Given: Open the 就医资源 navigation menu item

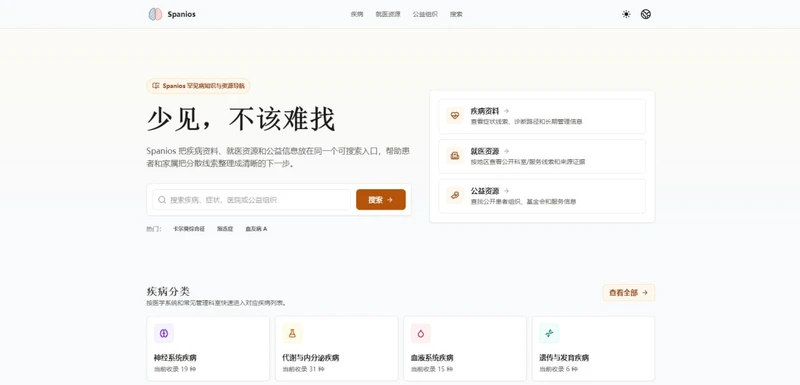Looking at the screenshot, I should pos(388,14).
